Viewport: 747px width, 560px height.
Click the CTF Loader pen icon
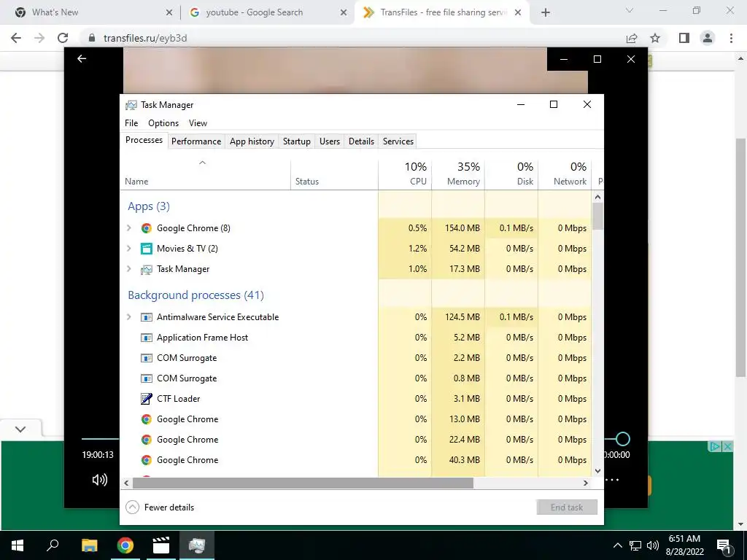(x=146, y=399)
